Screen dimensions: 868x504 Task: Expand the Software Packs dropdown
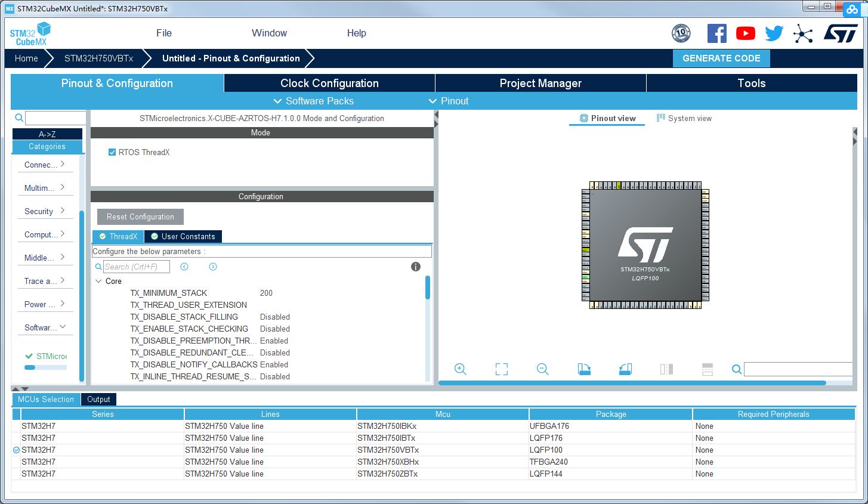[x=313, y=101]
